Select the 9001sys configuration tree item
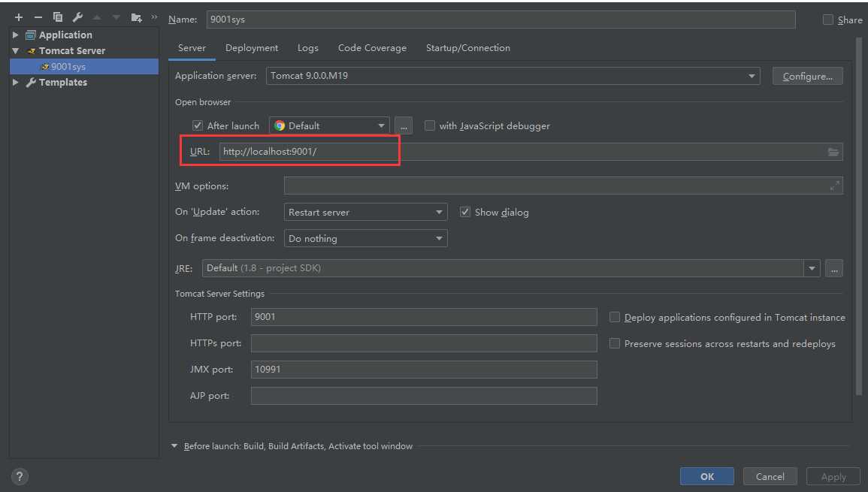 click(x=68, y=67)
